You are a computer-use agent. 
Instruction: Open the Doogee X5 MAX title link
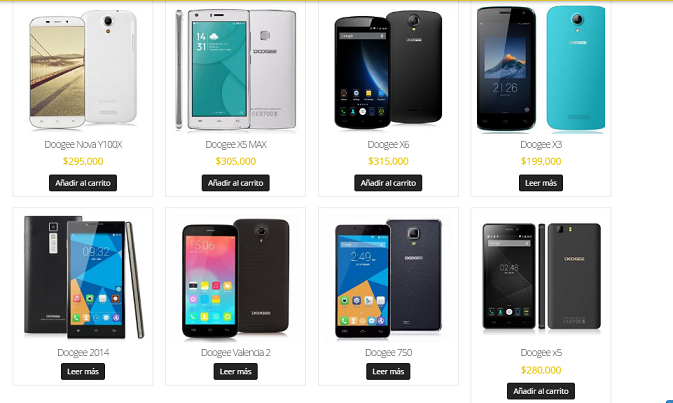pos(236,145)
